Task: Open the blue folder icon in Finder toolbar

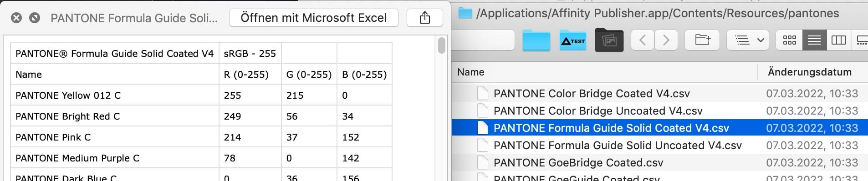Action: tap(536, 40)
